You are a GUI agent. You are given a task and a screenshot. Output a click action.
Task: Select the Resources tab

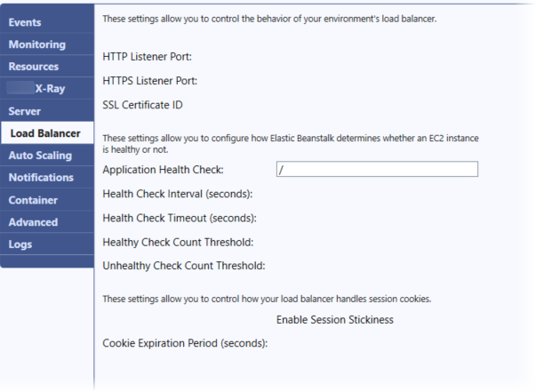tap(34, 66)
